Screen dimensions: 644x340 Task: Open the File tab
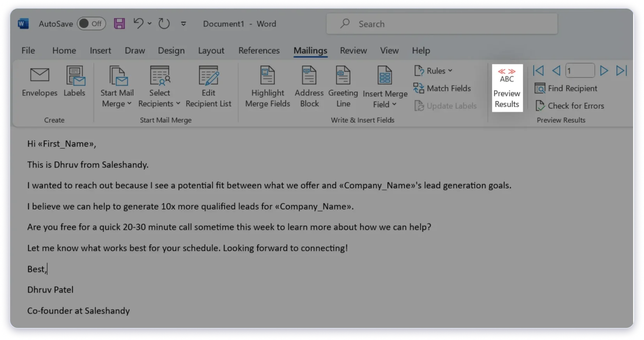click(x=28, y=50)
